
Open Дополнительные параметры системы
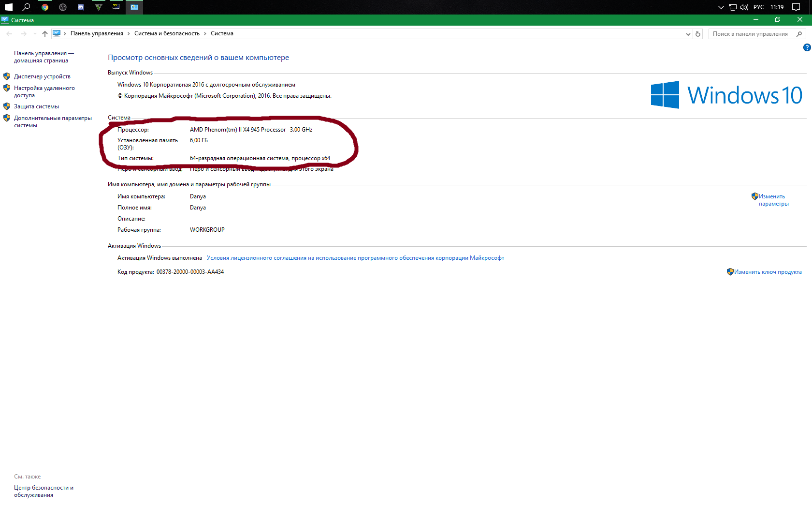coord(53,121)
